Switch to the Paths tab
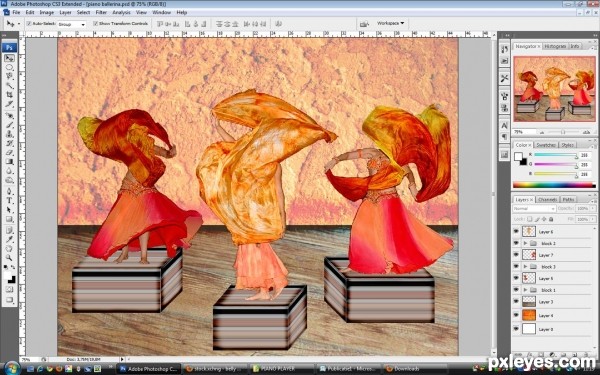This screenshot has width=600, height=375. (x=568, y=200)
